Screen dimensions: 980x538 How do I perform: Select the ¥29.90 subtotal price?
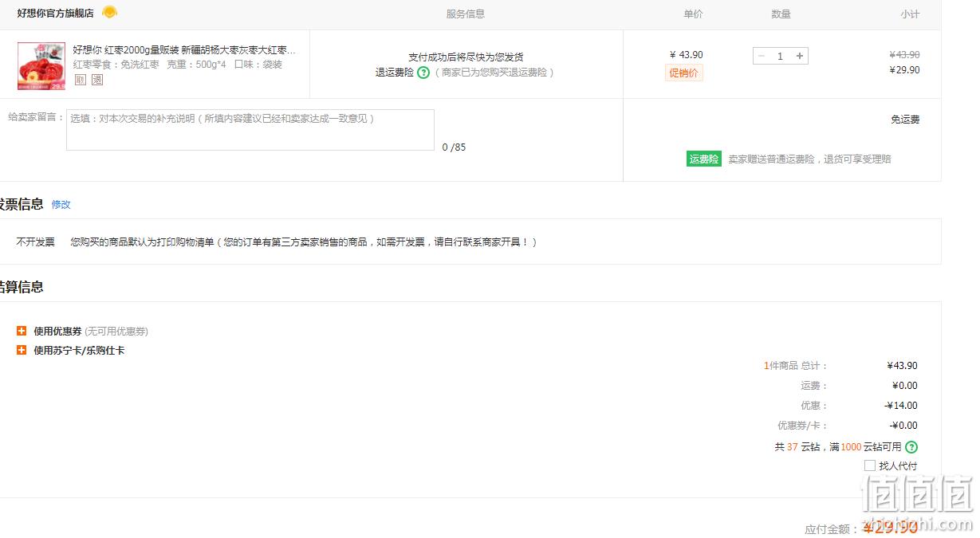(x=904, y=70)
